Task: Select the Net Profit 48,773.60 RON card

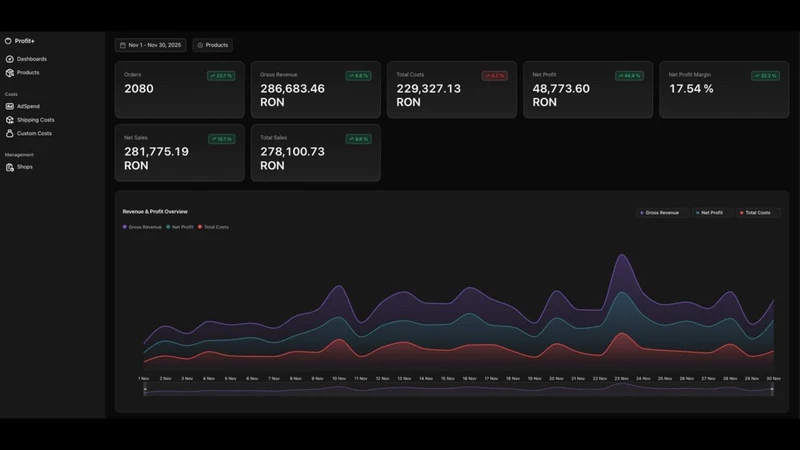Action: 588,90
